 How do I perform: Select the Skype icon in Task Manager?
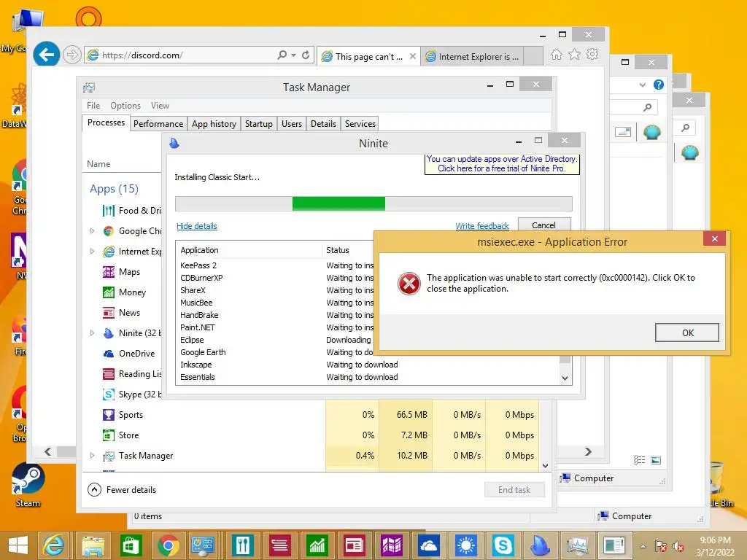click(x=109, y=394)
